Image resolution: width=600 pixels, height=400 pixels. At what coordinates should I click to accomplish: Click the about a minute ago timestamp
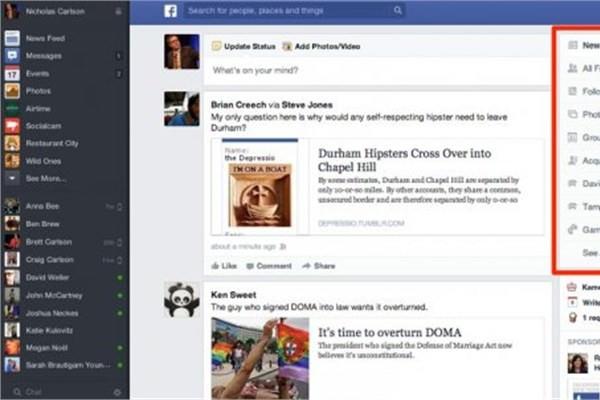pyautogui.click(x=243, y=247)
